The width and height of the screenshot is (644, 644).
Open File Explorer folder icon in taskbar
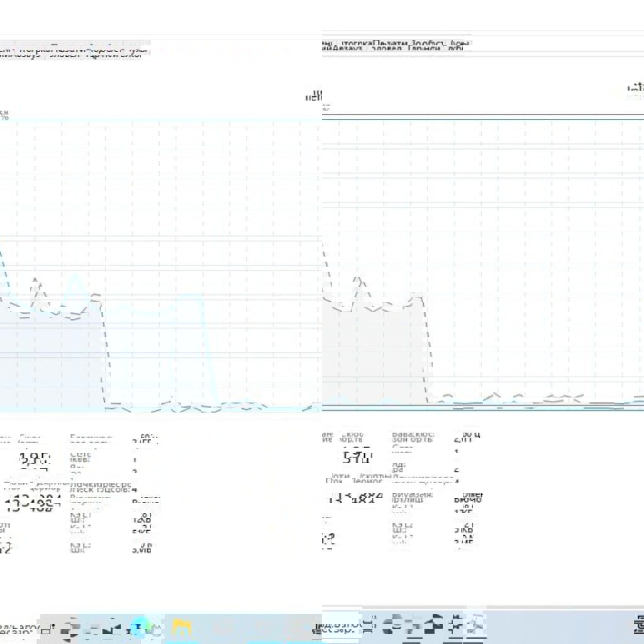pos(182,627)
